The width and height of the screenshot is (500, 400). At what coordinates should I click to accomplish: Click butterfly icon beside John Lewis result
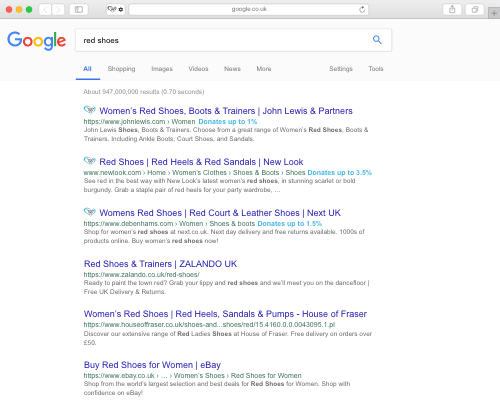point(89,109)
